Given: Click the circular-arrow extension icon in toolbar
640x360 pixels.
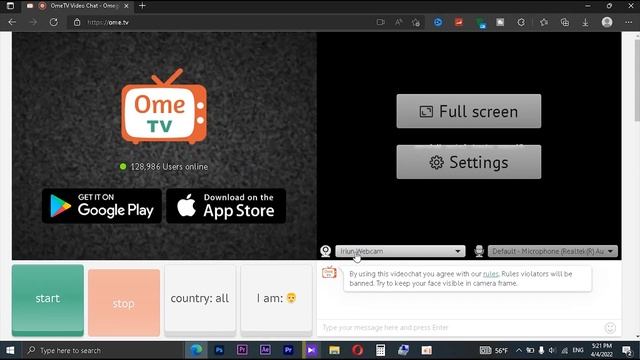Looking at the screenshot, I should click(521, 22).
